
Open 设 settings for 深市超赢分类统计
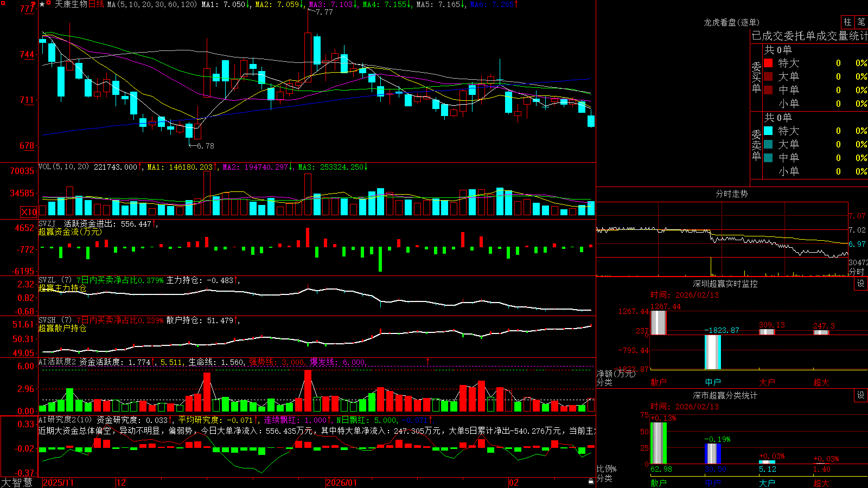point(860,395)
